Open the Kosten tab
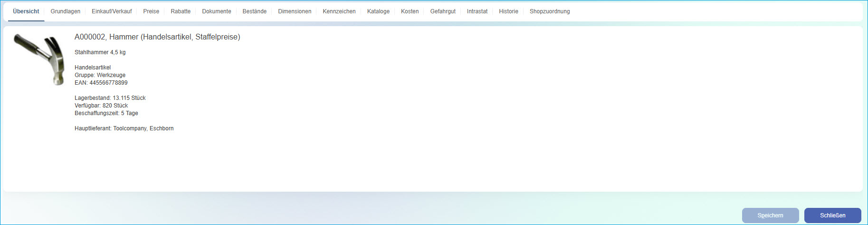Screen dimensions: 868x225 410,11
